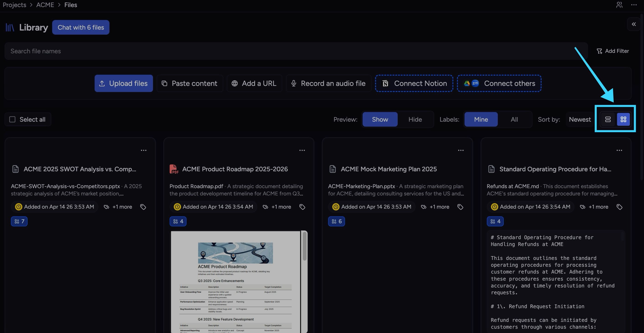The height and width of the screenshot is (333, 644).
Task: Click ACME-Marketing-Plan.pptx filename text
Action: (361, 186)
